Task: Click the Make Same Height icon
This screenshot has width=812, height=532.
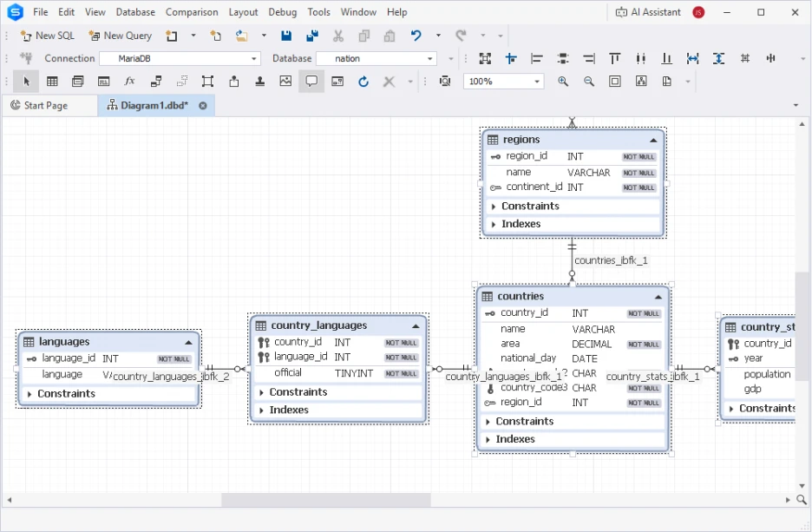Action: (x=719, y=58)
